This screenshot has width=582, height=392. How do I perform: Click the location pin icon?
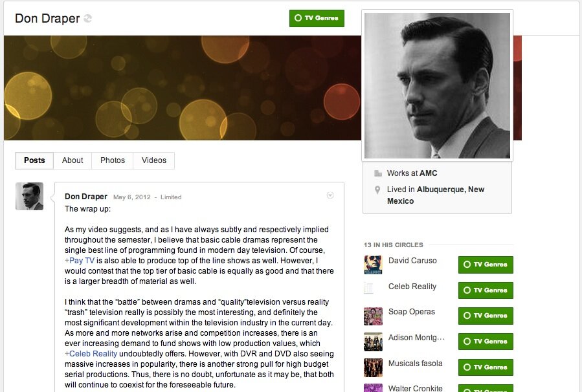click(377, 190)
